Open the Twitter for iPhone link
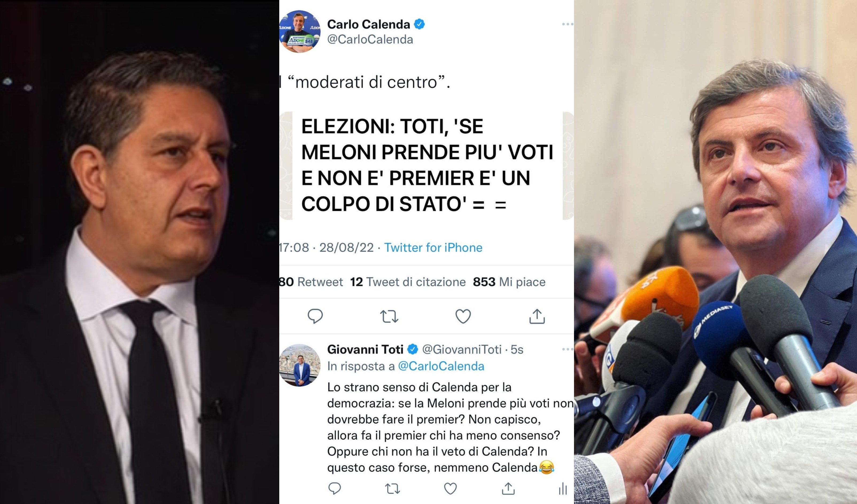The width and height of the screenshot is (857, 504). tap(433, 247)
